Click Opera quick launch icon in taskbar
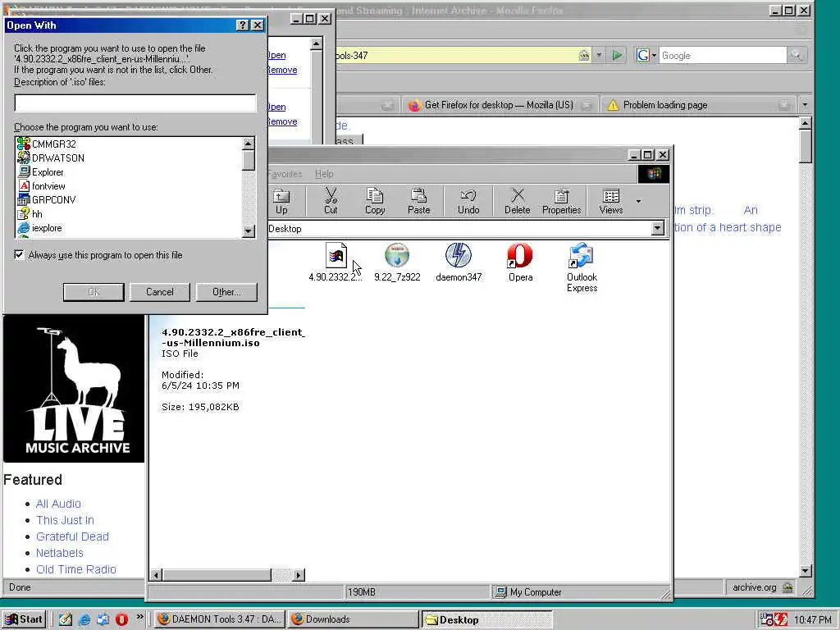The image size is (840, 630). (x=121, y=619)
